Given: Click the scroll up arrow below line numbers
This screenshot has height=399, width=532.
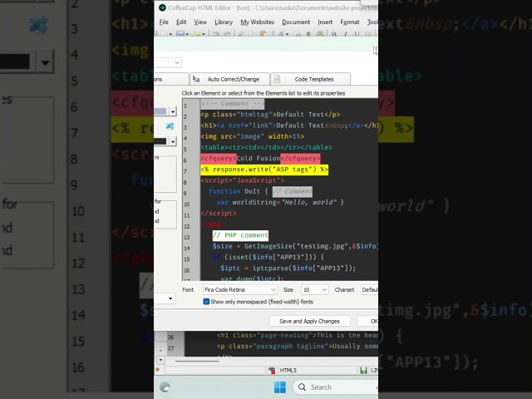Looking at the screenshot, I should pyautogui.click(x=160, y=351).
